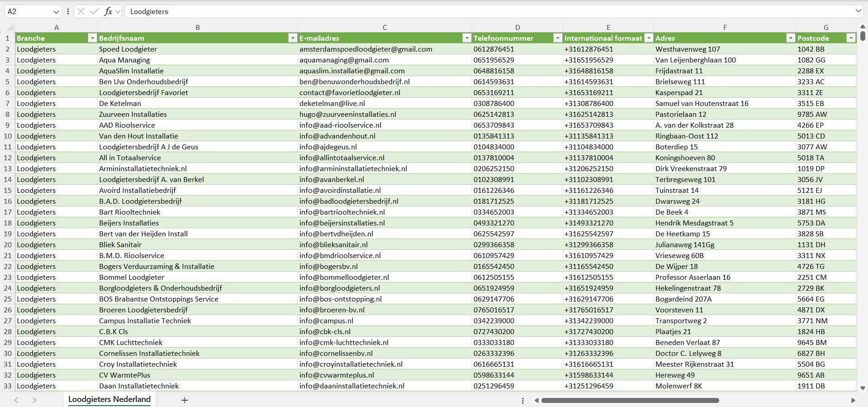The height and width of the screenshot is (407, 868).
Task: Click the Insert Function fx icon
Action: 108,11
